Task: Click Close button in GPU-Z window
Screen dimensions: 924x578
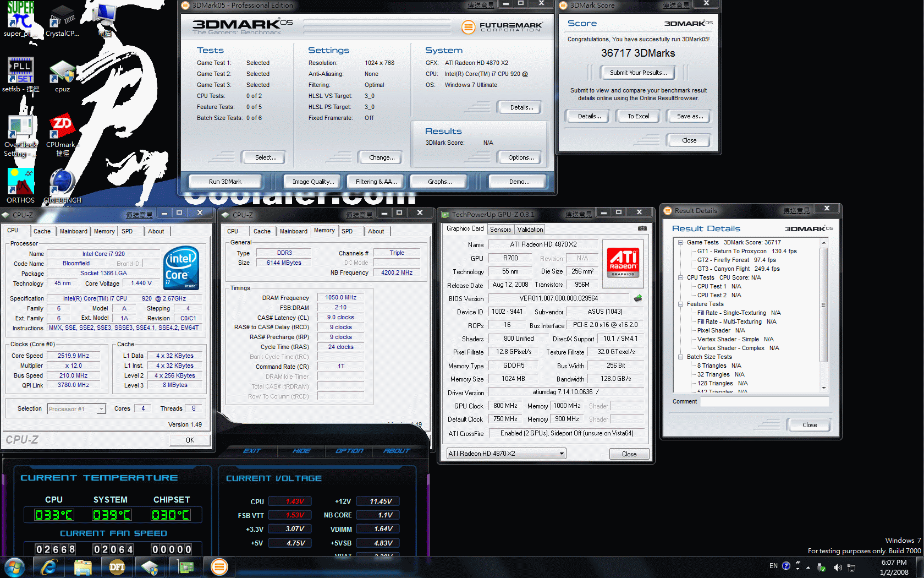Action: pos(629,454)
